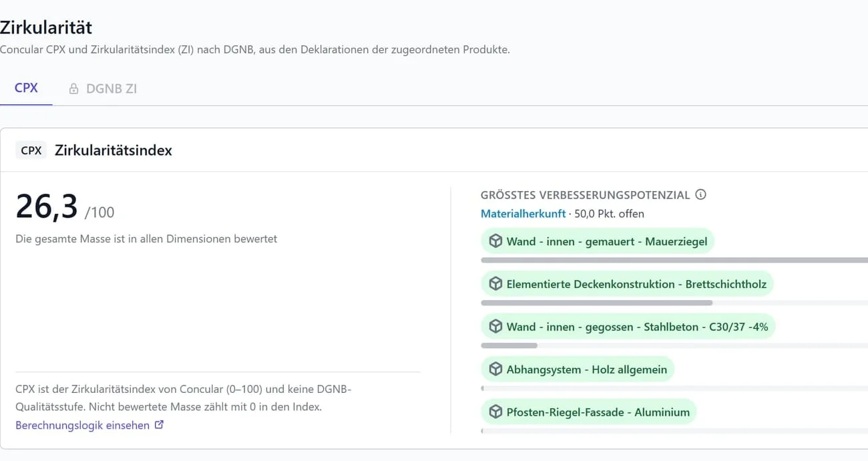Open the locked DGNB ZI tab
Viewport: 868px width, 461px height.
[103, 88]
